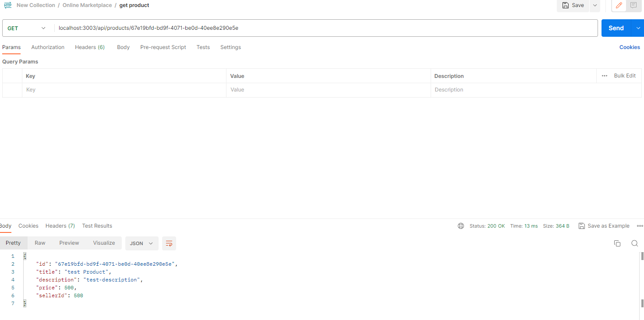
Task: Toggle line wrapping in the response body
Action: 169,243
